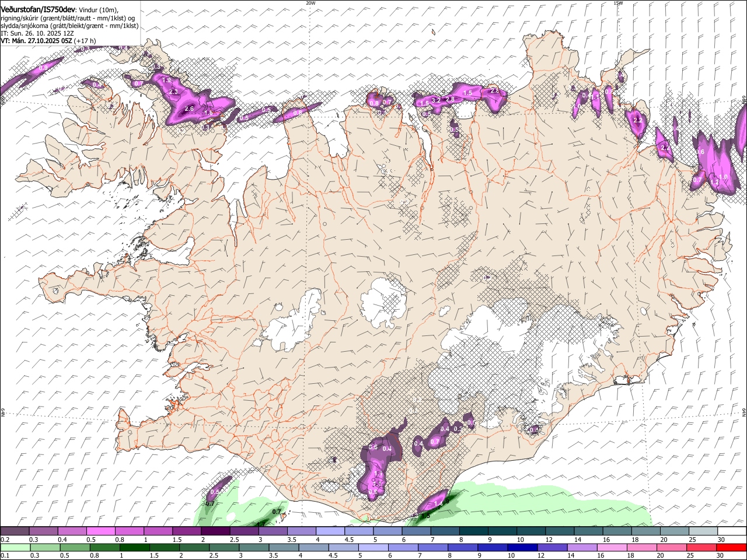This screenshot has height=560, width=747.
Task: Click the bright pink 0.5 swatch in upper legend
Action: click(x=100, y=531)
